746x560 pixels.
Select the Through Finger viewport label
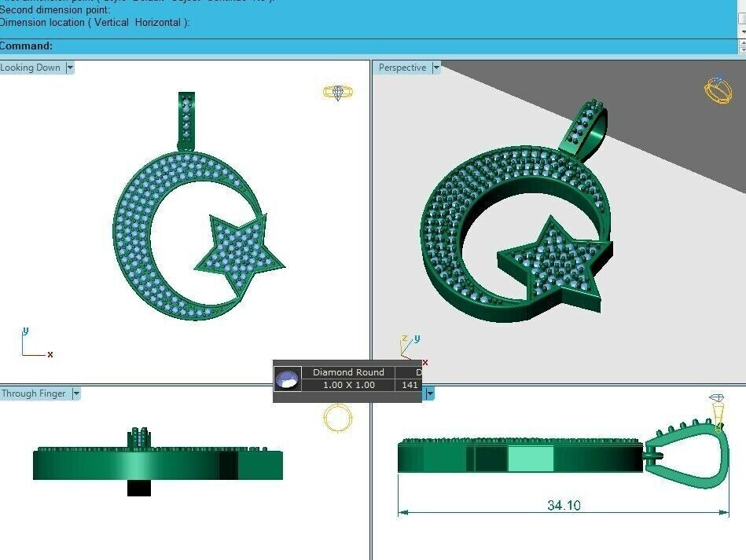pyautogui.click(x=34, y=393)
